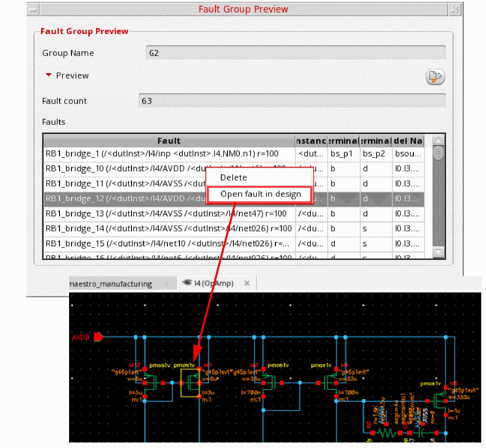Select highlighted yellow-boxed PMOS transistor symbol
The height and width of the screenshot is (448, 486).
190,383
